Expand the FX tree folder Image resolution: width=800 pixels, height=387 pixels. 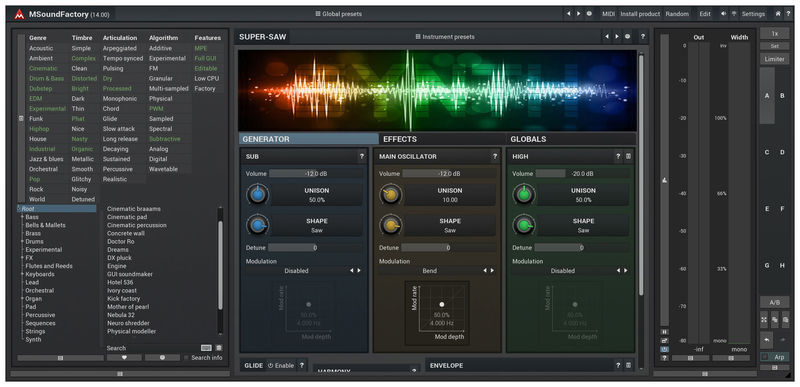(22, 258)
